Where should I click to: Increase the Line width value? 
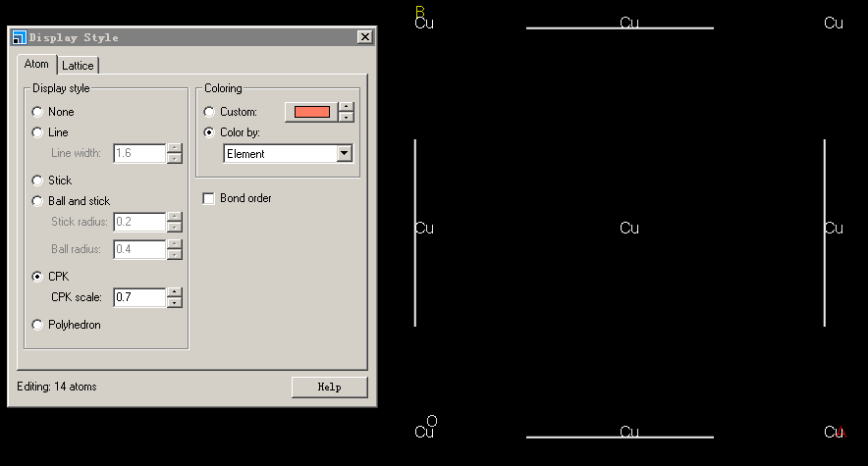click(175, 148)
